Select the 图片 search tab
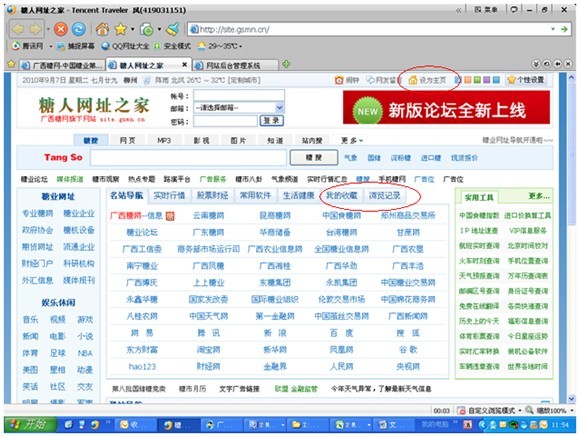580x437 pixels. click(x=238, y=140)
